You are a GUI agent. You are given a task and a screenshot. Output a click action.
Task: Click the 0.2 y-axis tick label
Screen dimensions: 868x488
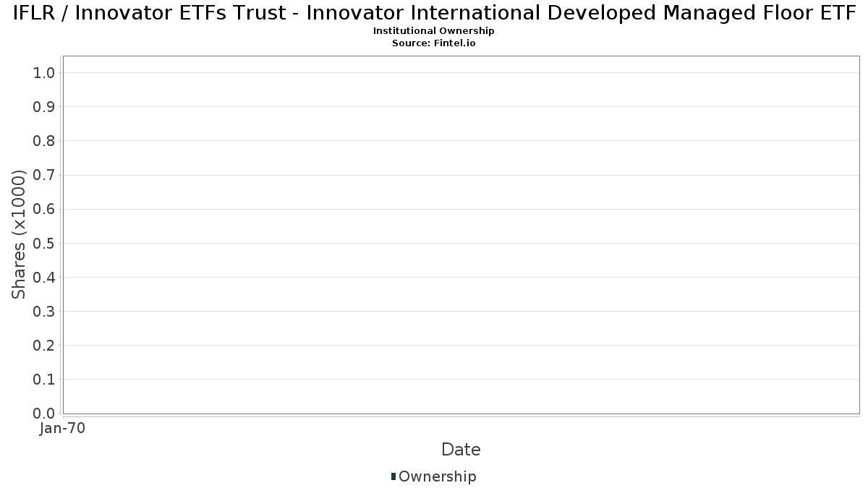click(44, 346)
